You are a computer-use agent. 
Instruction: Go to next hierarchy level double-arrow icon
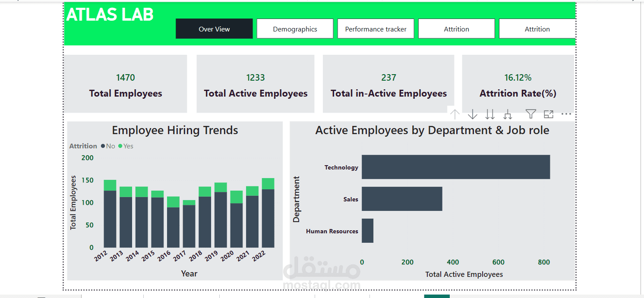[x=490, y=114]
